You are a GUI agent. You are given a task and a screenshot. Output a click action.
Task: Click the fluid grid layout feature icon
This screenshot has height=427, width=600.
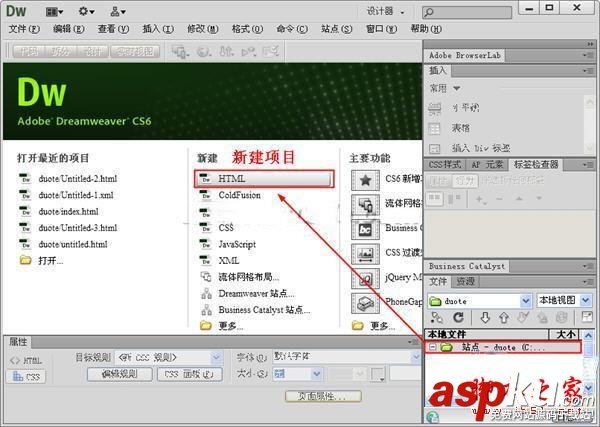click(x=365, y=205)
